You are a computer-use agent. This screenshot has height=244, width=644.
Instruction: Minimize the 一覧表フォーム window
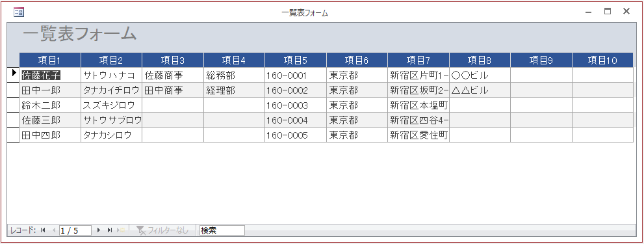[x=589, y=12]
